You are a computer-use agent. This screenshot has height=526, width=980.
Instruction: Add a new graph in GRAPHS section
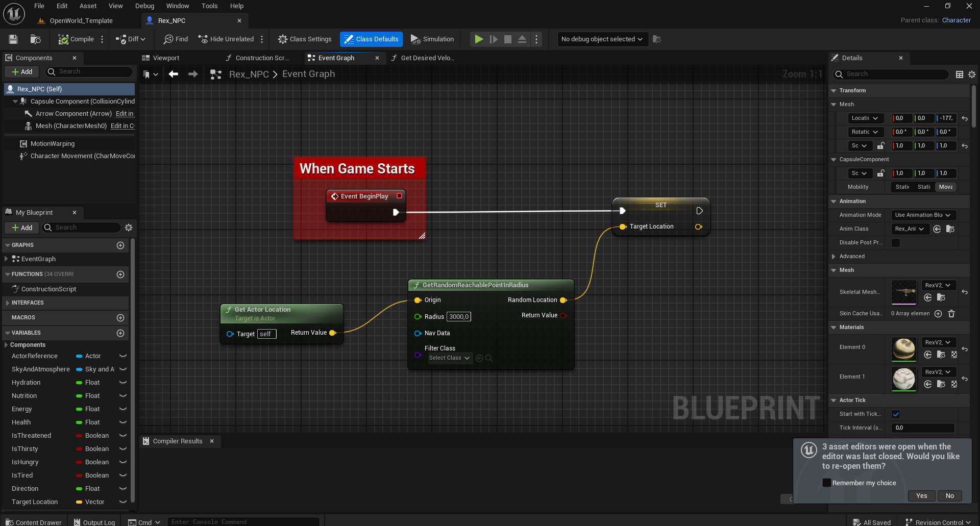pos(120,245)
